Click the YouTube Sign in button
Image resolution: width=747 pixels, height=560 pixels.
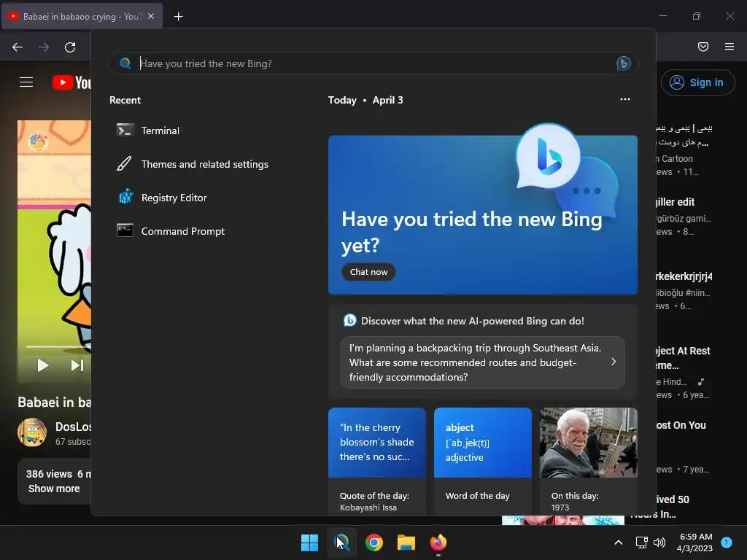(x=698, y=82)
